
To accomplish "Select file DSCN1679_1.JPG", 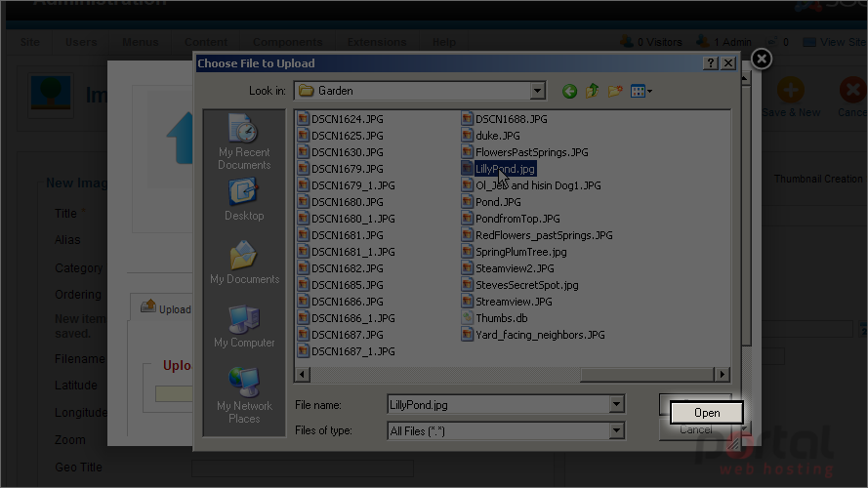I will point(346,185).
